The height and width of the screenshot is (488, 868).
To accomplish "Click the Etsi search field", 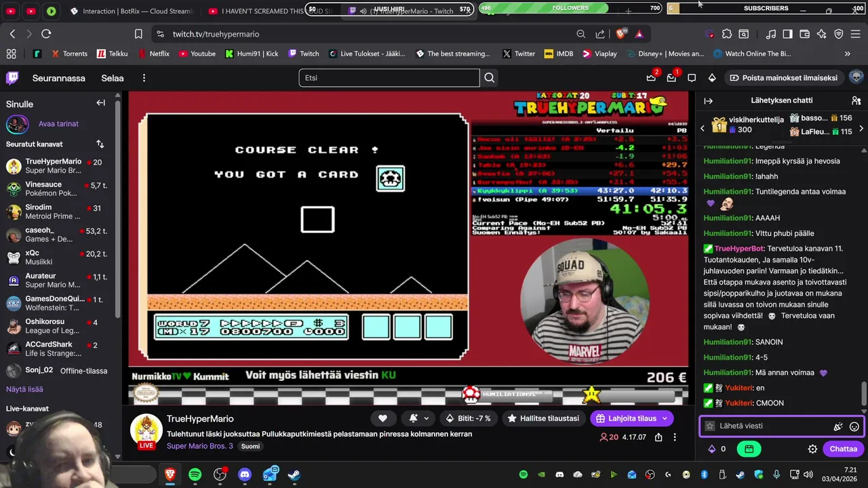I will pyautogui.click(x=389, y=78).
